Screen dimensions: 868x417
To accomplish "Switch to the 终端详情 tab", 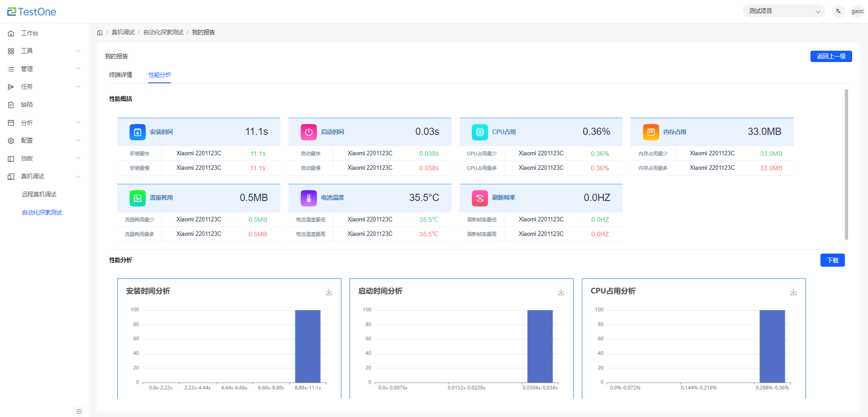I will tap(120, 75).
